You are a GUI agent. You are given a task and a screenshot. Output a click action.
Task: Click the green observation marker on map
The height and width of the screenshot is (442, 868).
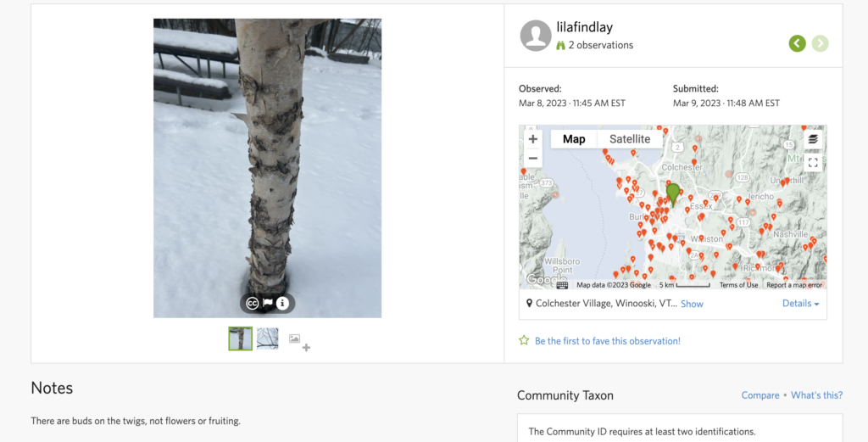pyautogui.click(x=673, y=193)
